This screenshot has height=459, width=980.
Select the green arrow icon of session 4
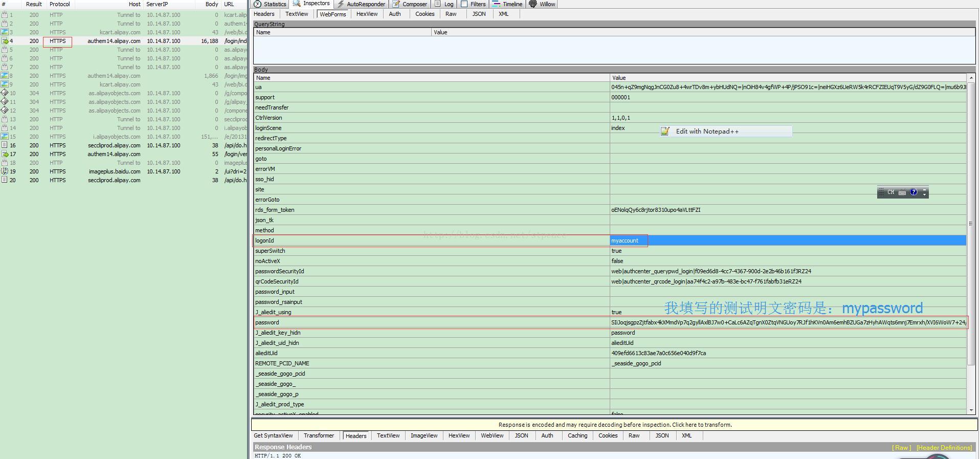(x=5, y=41)
